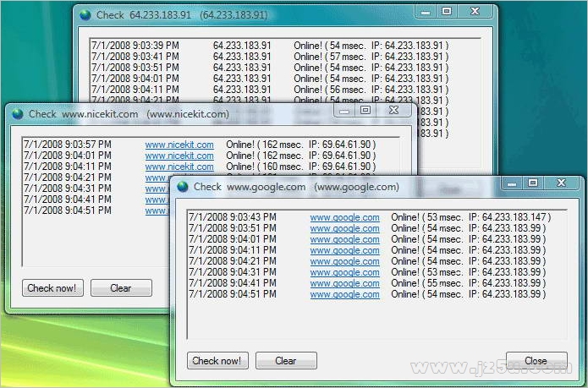Click 'Online! ( 57 msec.' result in the 64.233.183.91 window
588x388 pixels.
pos(330,57)
